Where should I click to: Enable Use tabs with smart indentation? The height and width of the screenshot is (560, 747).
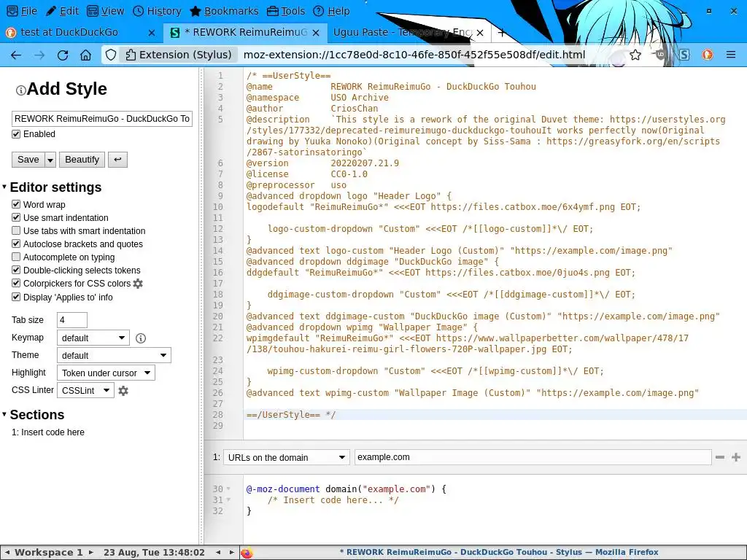16,231
